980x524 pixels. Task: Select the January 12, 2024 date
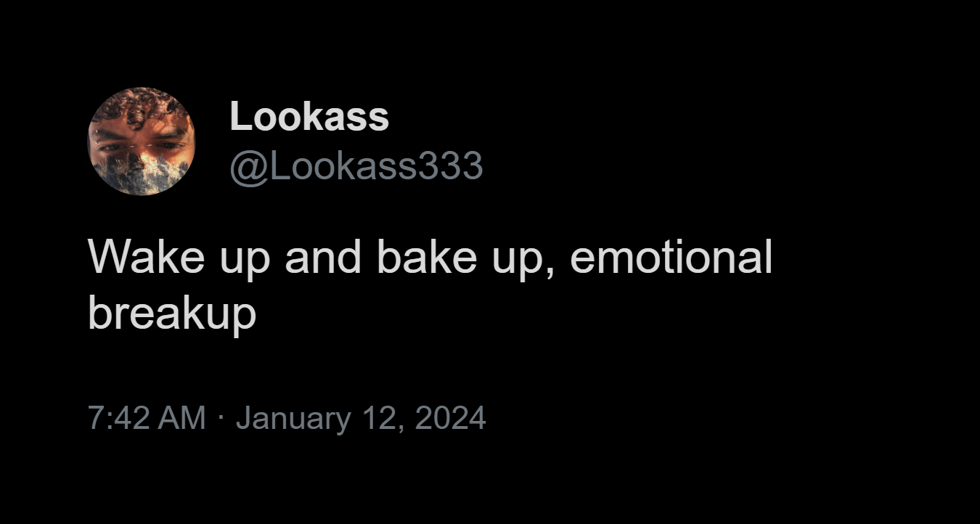tap(361, 419)
